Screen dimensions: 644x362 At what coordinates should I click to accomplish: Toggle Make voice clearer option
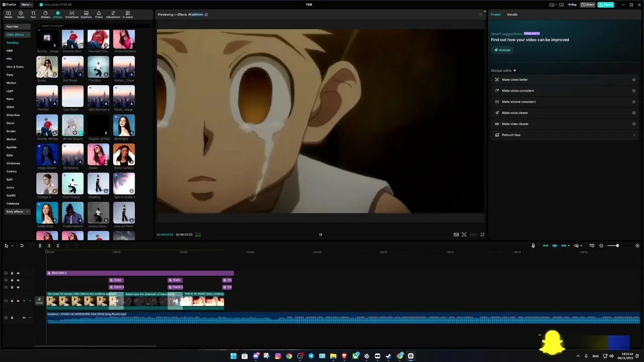tap(634, 113)
